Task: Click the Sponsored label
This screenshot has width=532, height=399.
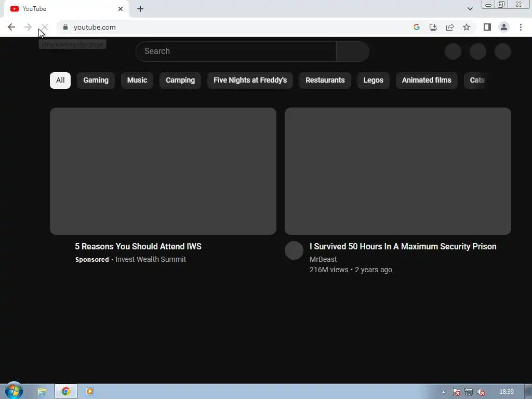Action: [x=92, y=260]
